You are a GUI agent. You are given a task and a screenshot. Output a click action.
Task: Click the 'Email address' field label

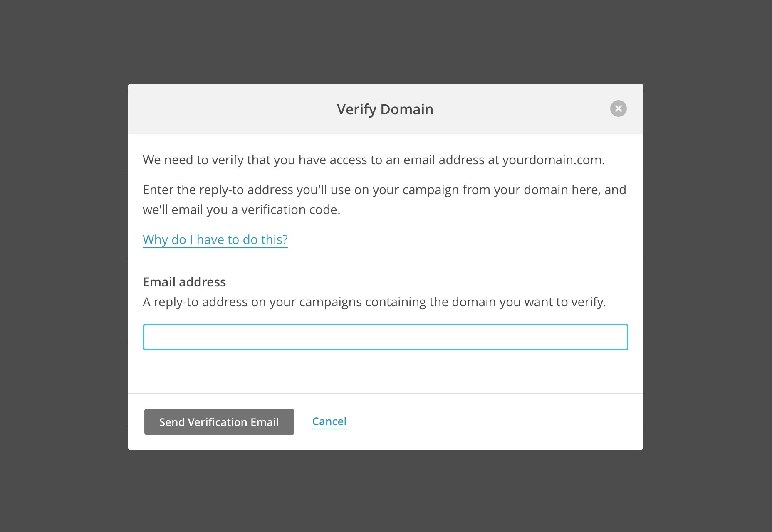184,282
